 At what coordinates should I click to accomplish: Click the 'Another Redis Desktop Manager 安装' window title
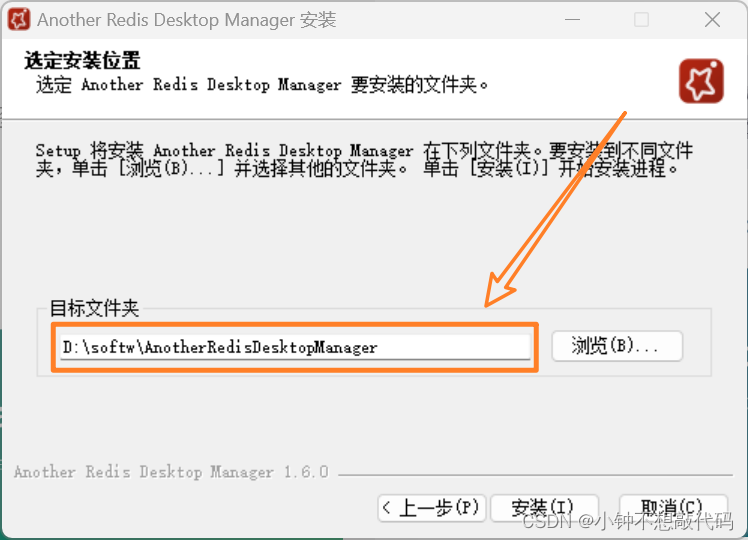(x=187, y=20)
